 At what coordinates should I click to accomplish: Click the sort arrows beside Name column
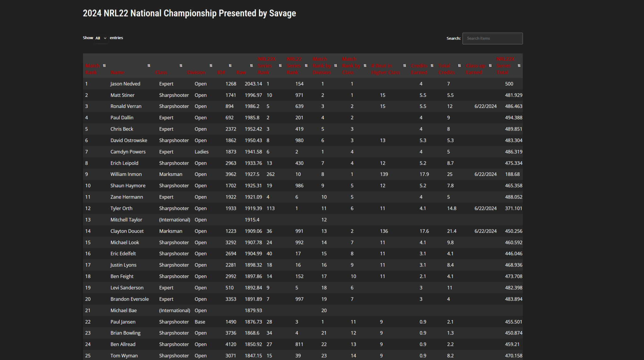[149, 66]
